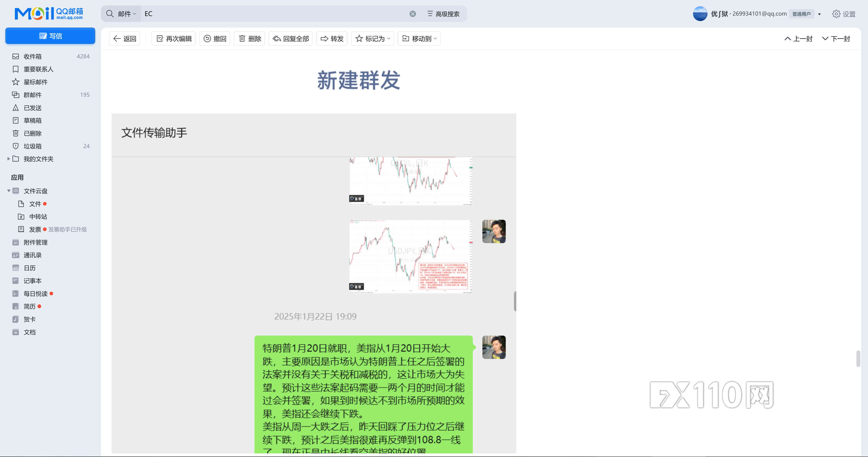Viewport: 868px width, 457px height.
Task: Click 删除 to delete the email
Action: (250, 39)
